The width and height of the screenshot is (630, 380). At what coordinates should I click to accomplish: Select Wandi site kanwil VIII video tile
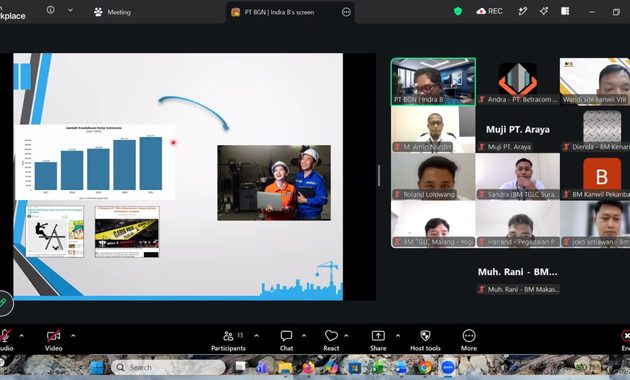(595, 82)
